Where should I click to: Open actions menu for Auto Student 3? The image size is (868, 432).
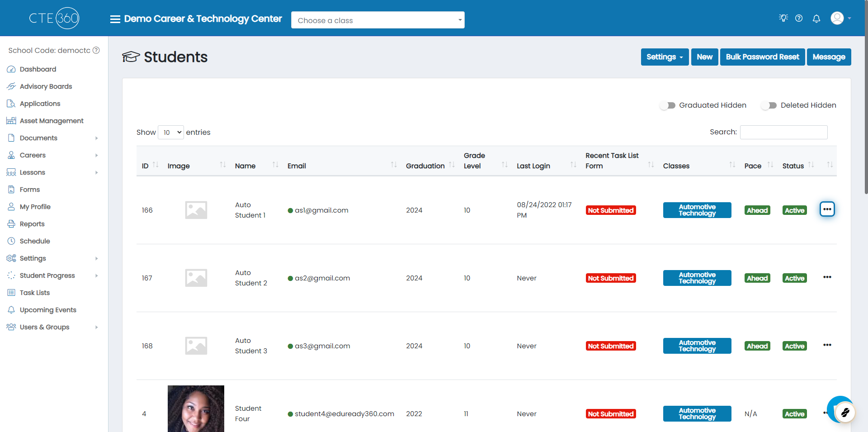(x=827, y=345)
